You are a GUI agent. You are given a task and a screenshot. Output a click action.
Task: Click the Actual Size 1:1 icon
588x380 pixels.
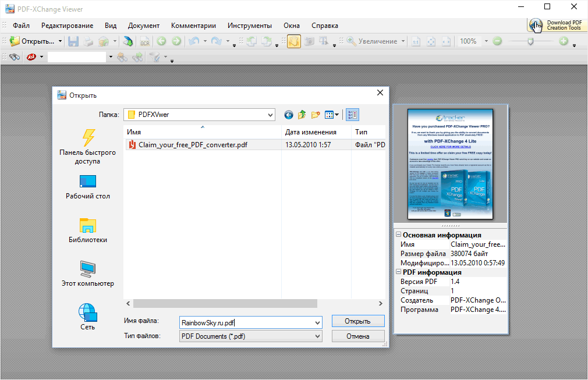[x=416, y=41]
